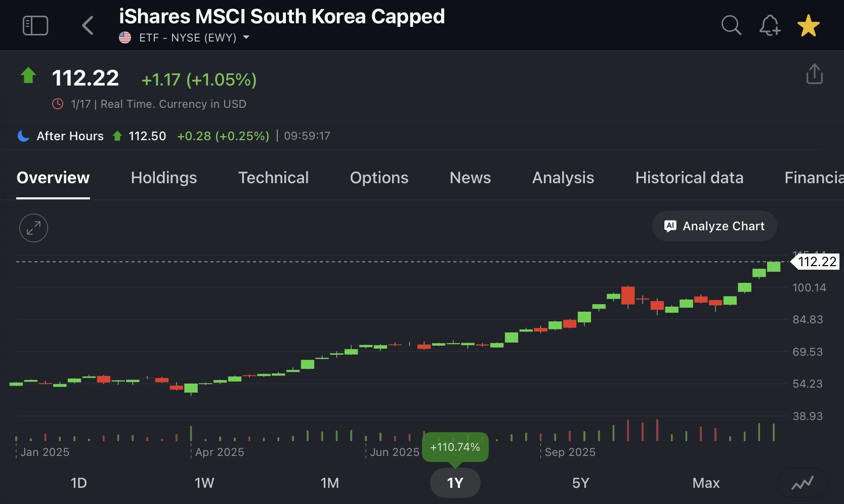Choose the 1M time period
This screenshot has width=844, height=504.
click(x=329, y=483)
